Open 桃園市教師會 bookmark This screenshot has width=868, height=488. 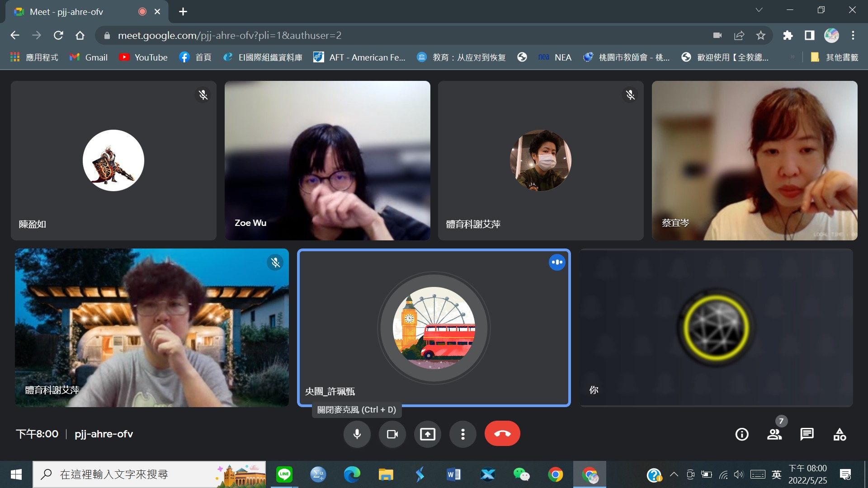626,57
